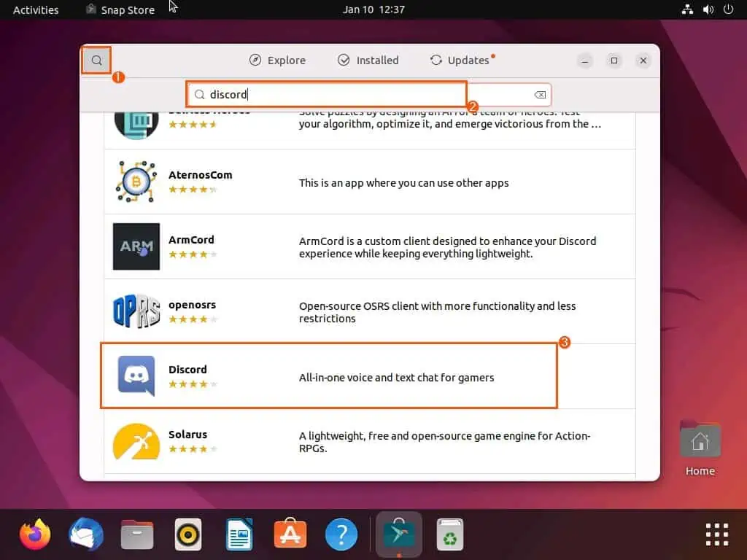Image resolution: width=747 pixels, height=560 pixels.
Task: Click the 'All-in-one voice and text chat' description
Action: 396,378
